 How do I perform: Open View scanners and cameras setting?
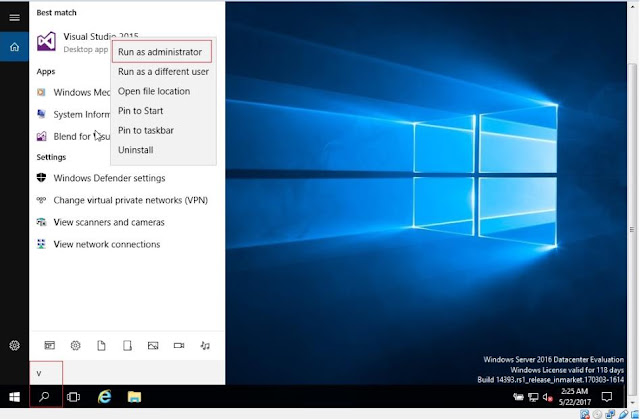(x=100, y=222)
